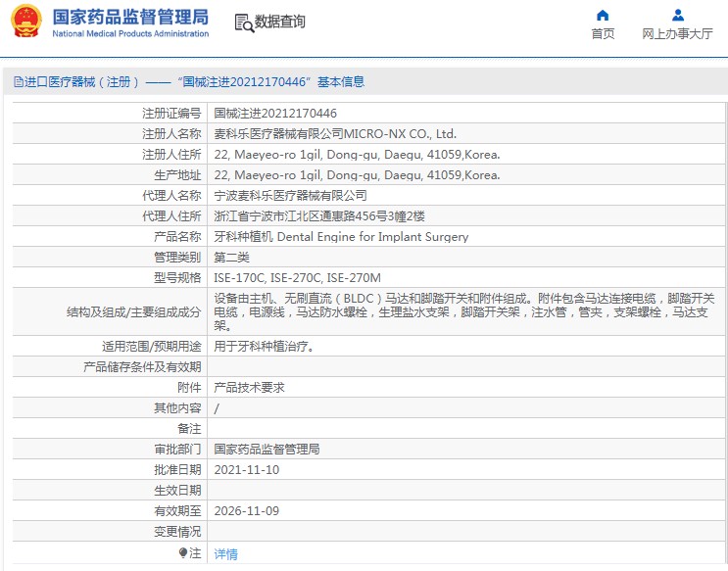728x571 pixels.
Task: Click the 有效期至 row label
Action: tap(177, 511)
